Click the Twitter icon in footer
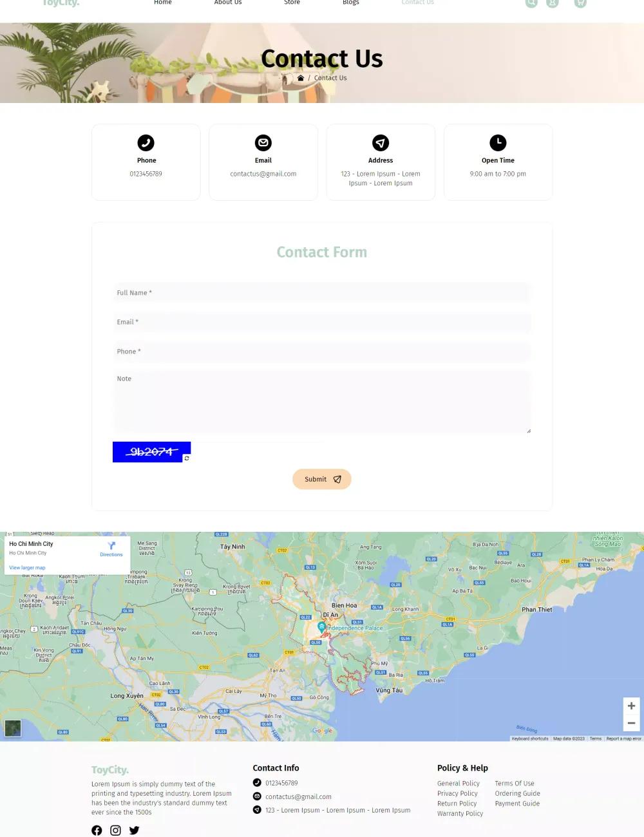Viewport: 644px width, 837px height. 134,831
